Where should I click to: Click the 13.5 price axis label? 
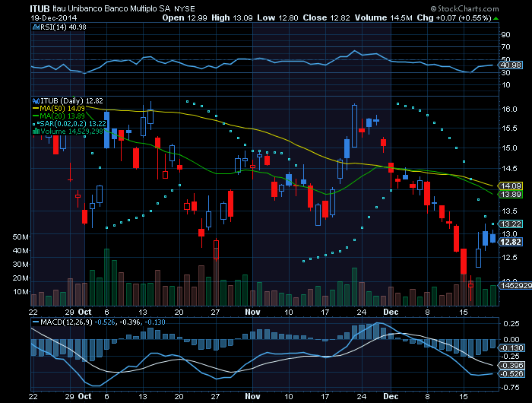pos(509,211)
